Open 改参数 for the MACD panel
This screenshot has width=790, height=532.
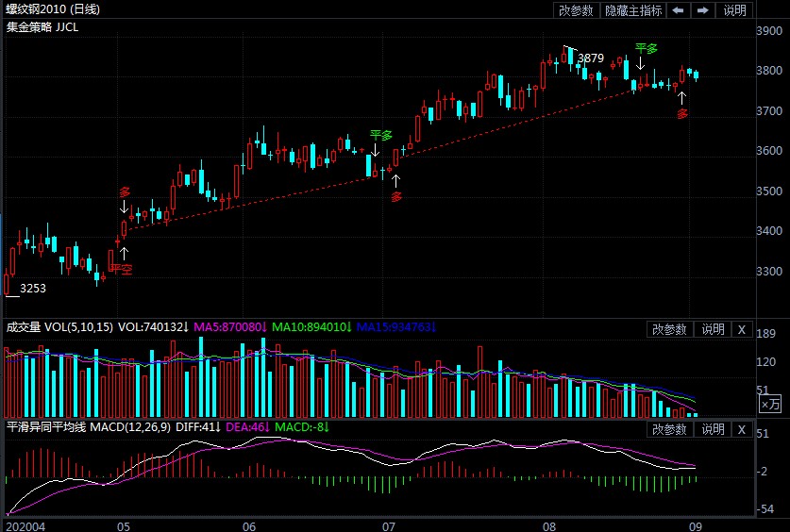[669, 429]
